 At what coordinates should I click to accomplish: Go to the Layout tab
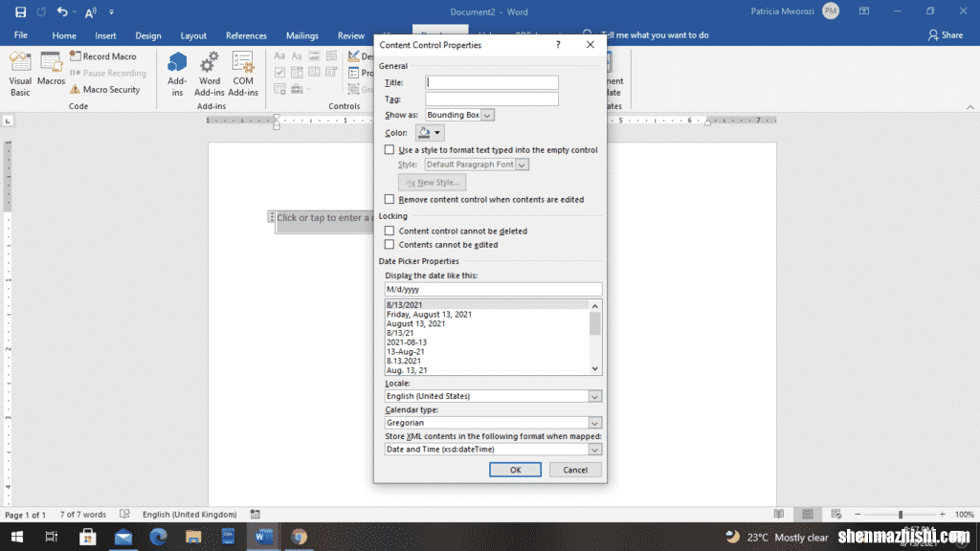click(x=193, y=35)
